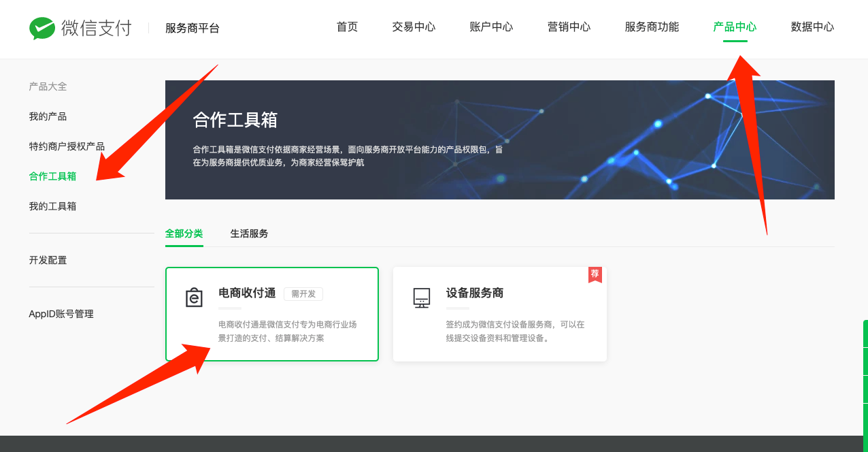This screenshot has width=868, height=452.
Task: Open 我的工具箱 in the sidebar
Action: tap(52, 206)
